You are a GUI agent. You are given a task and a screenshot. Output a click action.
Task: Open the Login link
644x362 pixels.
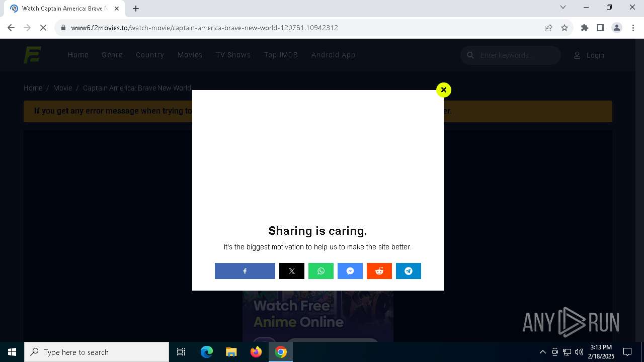tap(589, 55)
